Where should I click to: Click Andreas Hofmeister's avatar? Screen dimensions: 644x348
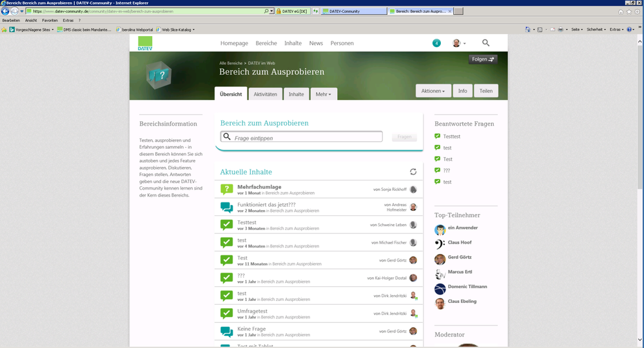tap(414, 208)
